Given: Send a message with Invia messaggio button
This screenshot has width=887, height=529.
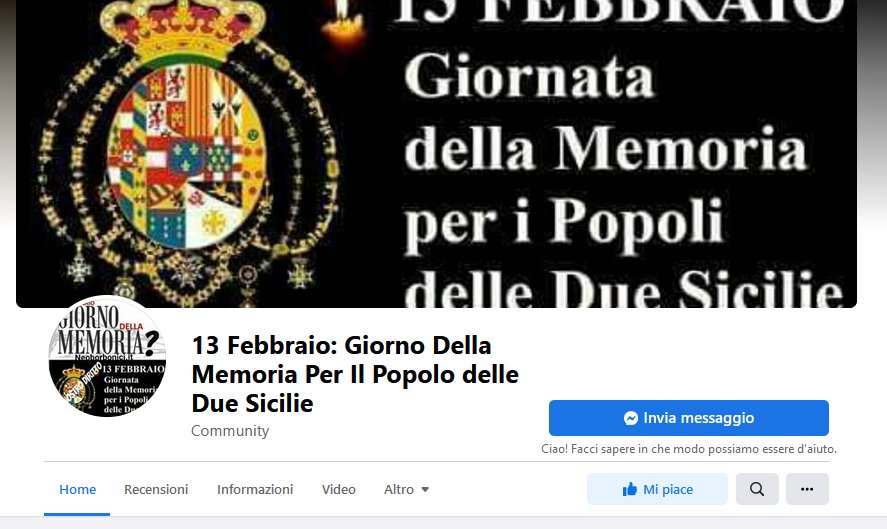Looking at the screenshot, I should (x=688, y=418).
